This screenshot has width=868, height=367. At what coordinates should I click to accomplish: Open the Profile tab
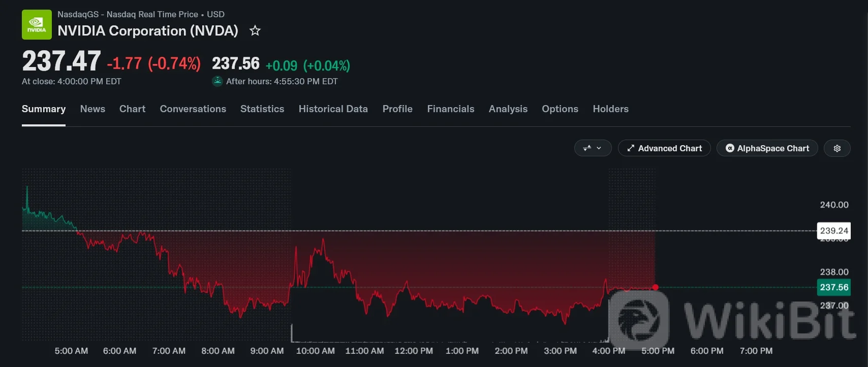coord(397,109)
